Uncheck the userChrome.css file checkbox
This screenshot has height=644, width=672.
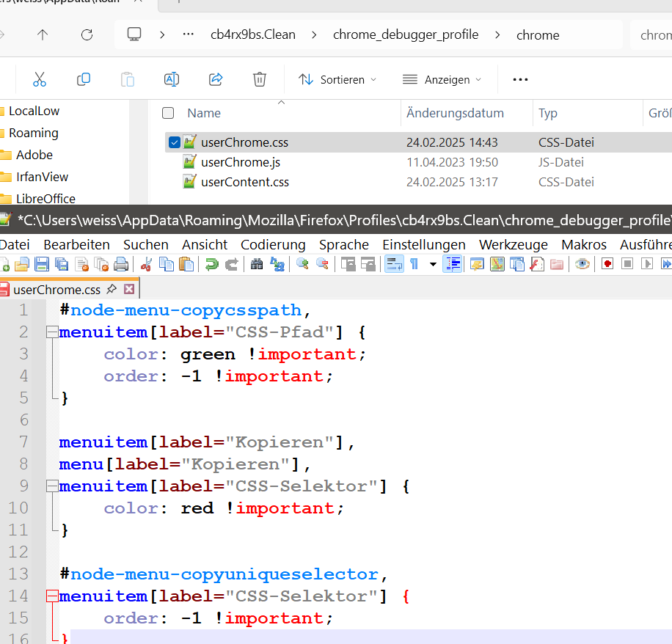click(174, 142)
